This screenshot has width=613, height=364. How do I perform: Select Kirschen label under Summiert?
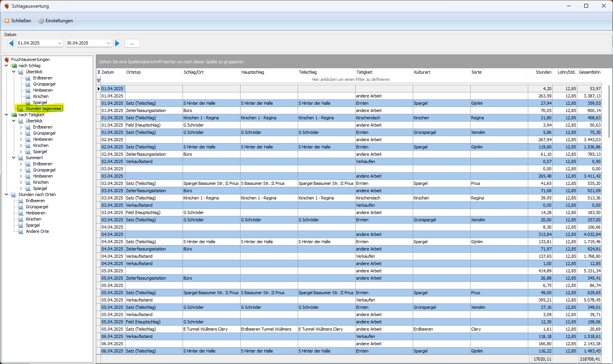tap(41, 182)
